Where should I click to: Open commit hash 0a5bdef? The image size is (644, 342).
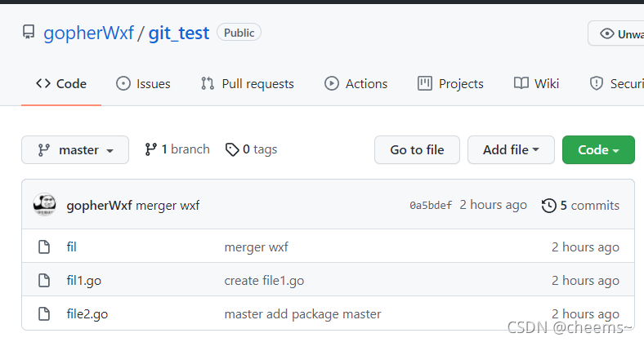pyautogui.click(x=431, y=206)
